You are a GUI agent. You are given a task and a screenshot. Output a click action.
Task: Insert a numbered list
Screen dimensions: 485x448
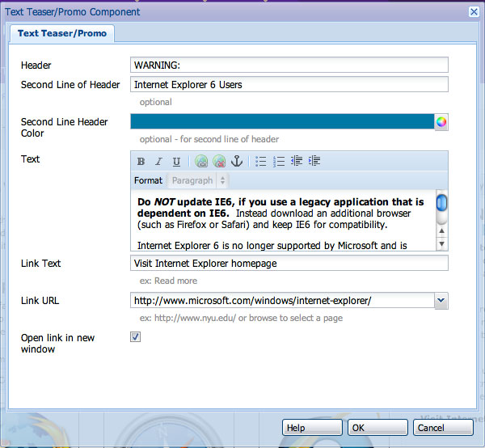279,162
